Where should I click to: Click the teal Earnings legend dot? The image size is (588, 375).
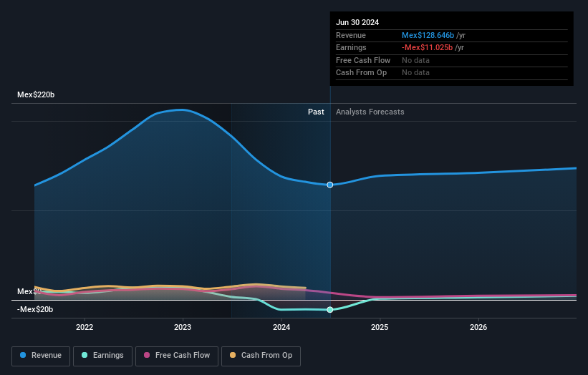click(85, 355)
